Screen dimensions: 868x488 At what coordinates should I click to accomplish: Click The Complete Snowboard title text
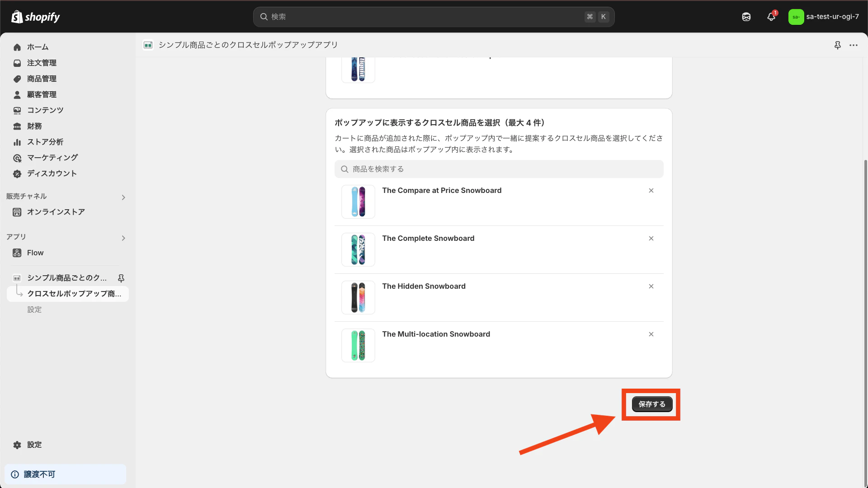click(428, 239)
